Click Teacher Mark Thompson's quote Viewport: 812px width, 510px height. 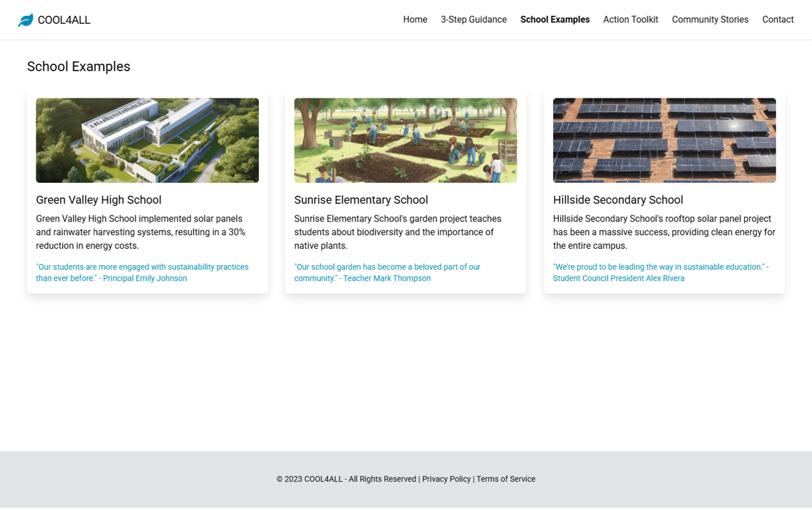pyautogui.click(x=387, y=273)
